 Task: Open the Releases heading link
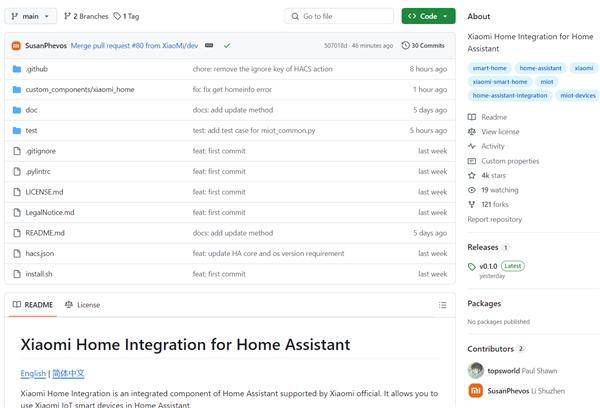(483, 247)
